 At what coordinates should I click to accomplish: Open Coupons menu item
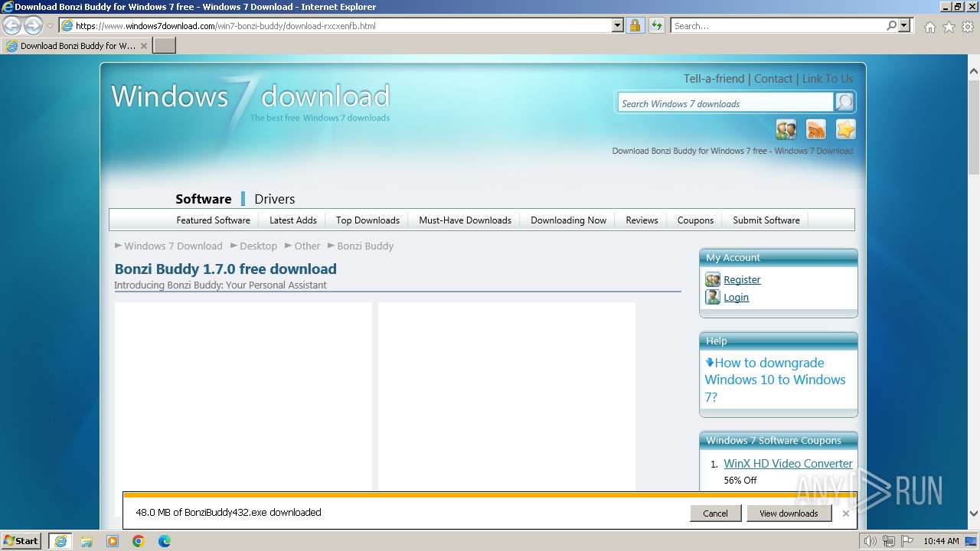point(695,220)
